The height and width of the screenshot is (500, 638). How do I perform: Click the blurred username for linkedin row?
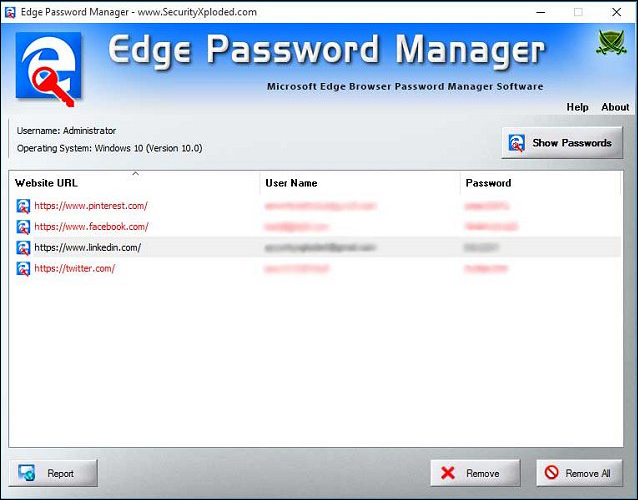tap(320, 247)
